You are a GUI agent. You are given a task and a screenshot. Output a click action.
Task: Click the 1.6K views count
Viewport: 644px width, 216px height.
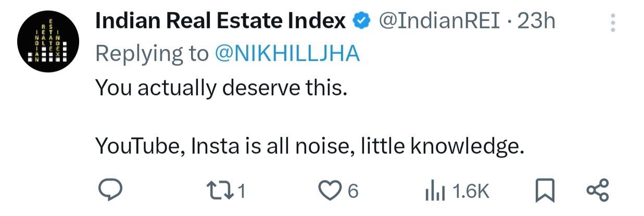[471, 192]
